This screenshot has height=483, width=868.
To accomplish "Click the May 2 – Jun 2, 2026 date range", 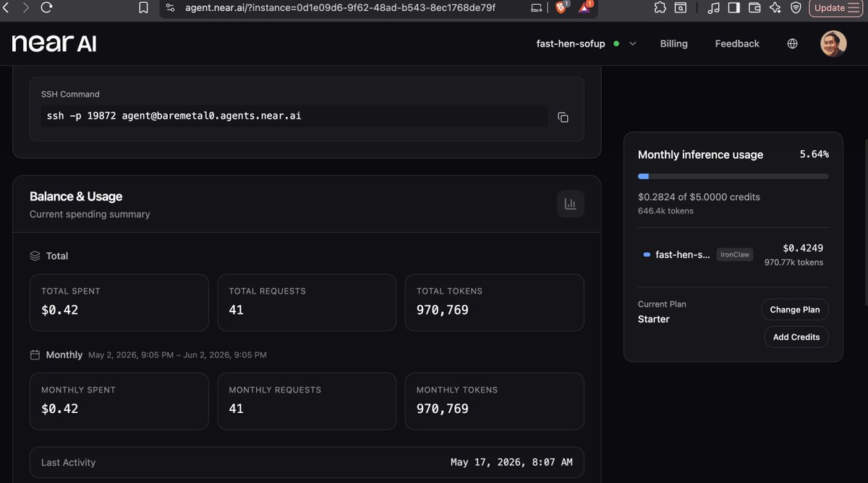I will point(177,355).
